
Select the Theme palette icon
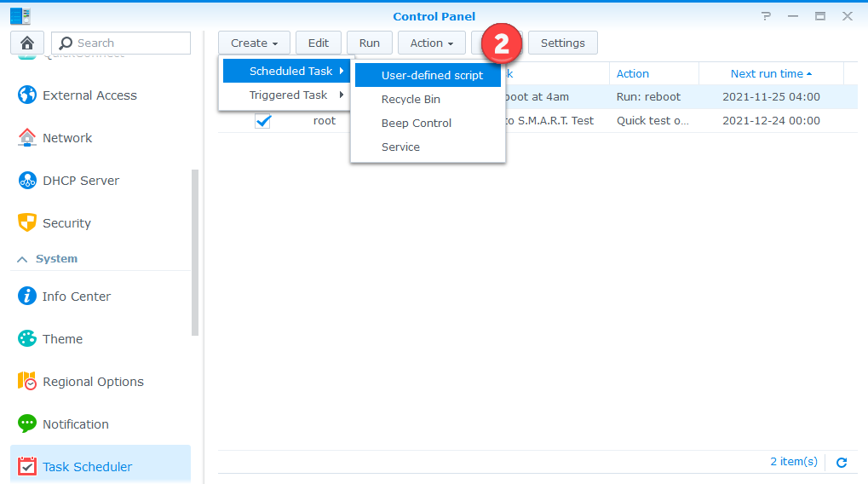coord(27,339)
